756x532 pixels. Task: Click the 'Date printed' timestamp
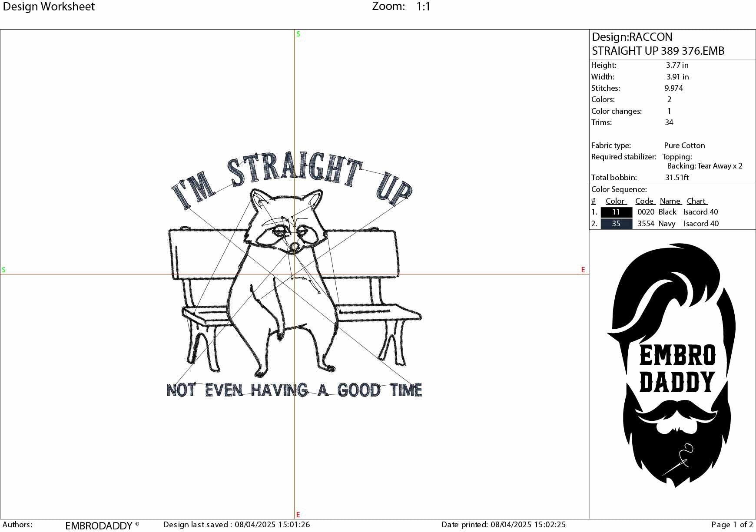[x=504, y=525]
